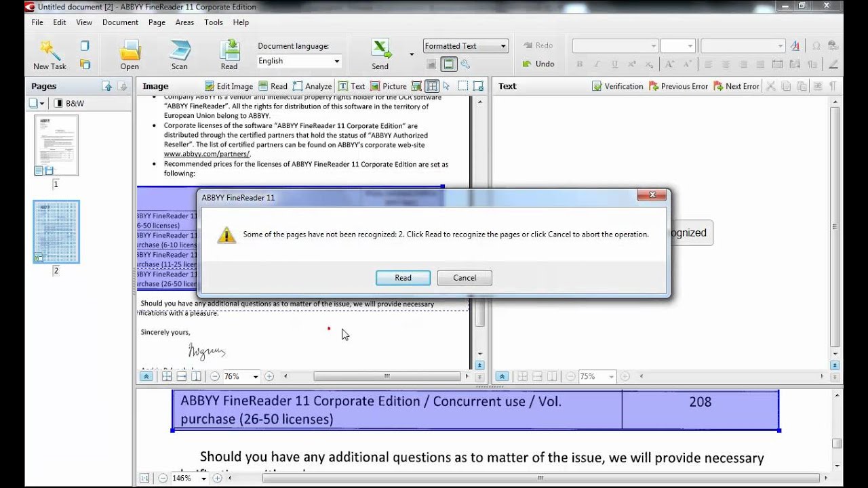
Task: Open the File menu
Action: click(x=37, y=22)
